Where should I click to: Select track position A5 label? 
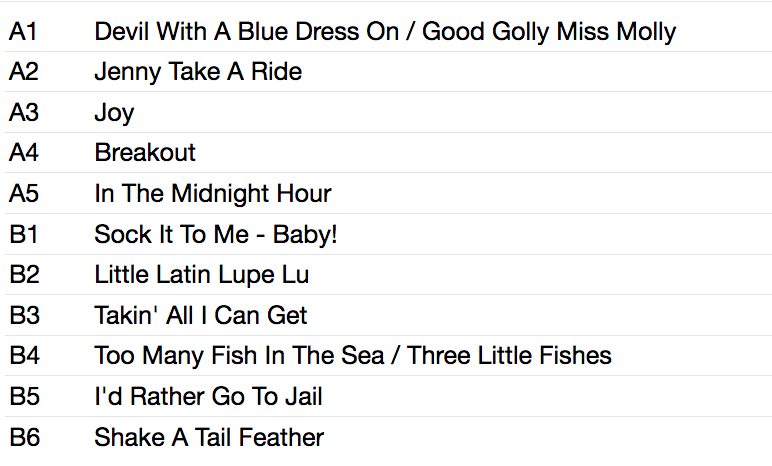(x=24, y=194)
